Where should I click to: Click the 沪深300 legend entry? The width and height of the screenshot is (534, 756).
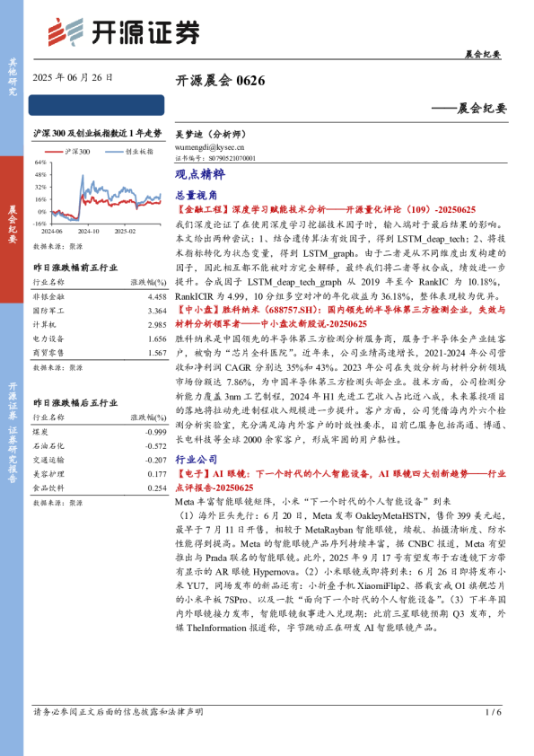click(x=67, y=152)
